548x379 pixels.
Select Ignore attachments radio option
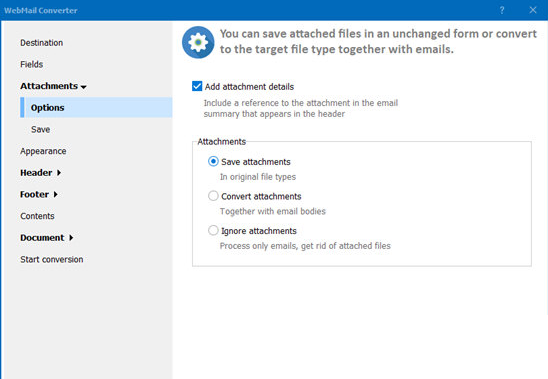point(213,230)
